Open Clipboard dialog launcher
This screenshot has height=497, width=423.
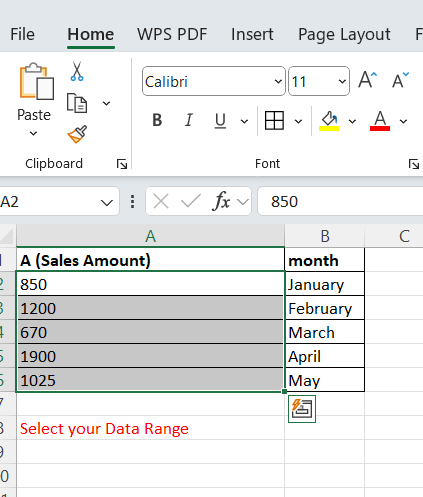coord(122,164)
